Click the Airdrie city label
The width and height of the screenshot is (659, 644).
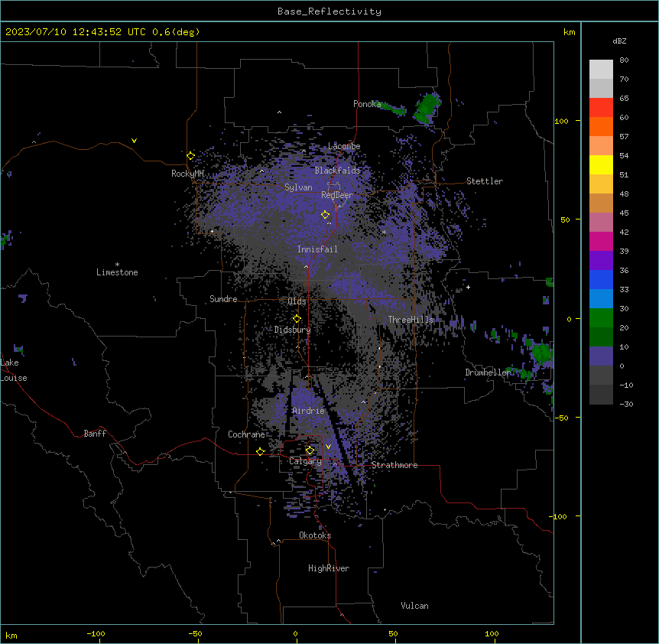308,411
